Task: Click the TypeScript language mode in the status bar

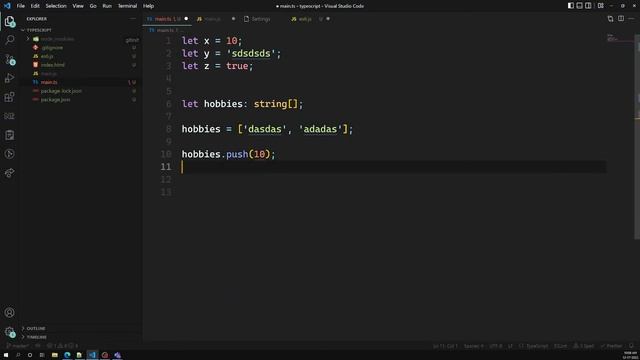Action: (x=534, y=346)
